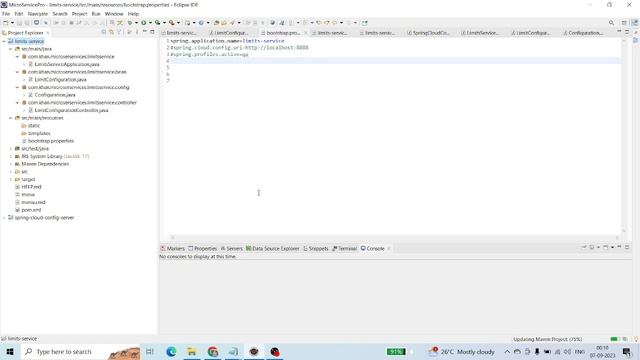This screenshot has width=640, height=360.
Task: Close the Console view tab
Action: coord(389,248)
